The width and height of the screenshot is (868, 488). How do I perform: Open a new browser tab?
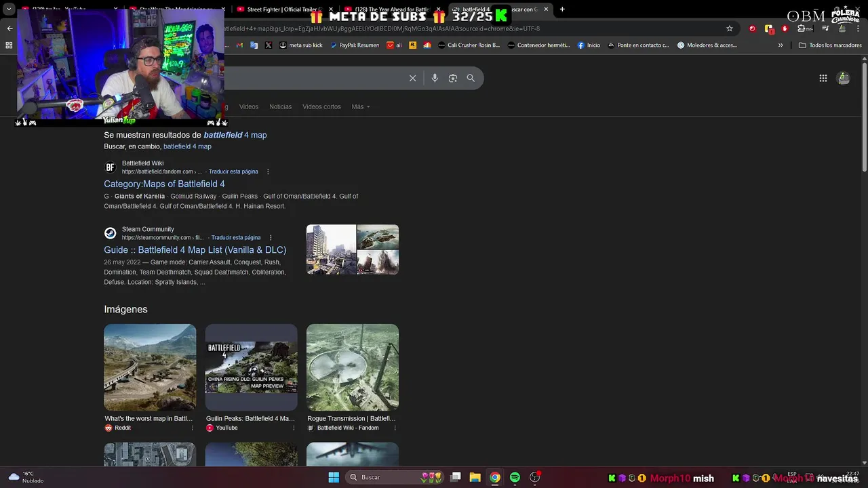[562, 9]
